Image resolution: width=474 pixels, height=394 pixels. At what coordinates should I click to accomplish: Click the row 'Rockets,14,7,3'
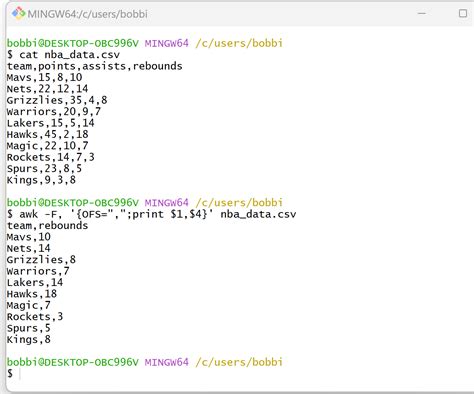[x=51, y=157]
